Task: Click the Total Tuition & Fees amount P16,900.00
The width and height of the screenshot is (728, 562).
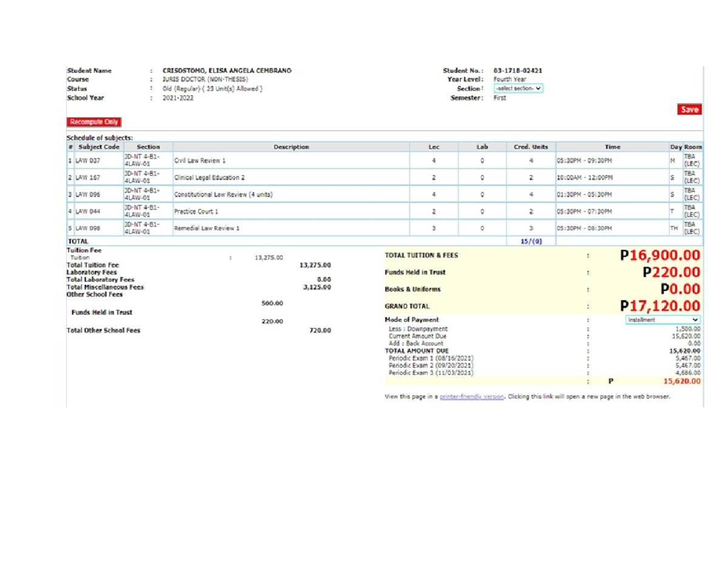Action: [x=660, y=256]
